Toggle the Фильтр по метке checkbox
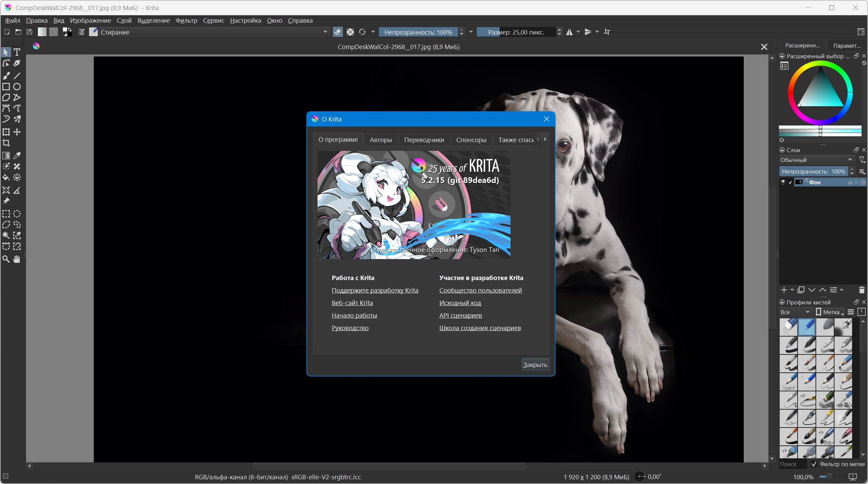 pos(814,464)
